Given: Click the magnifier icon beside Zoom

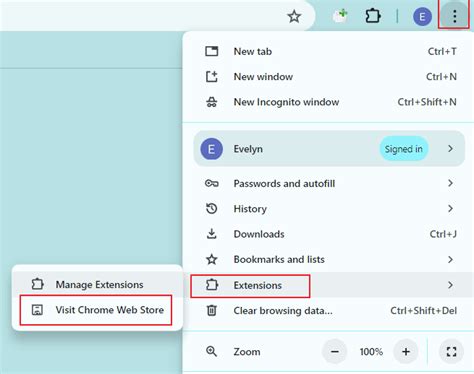Looking at the screenshot, I should tap(212, 352).
